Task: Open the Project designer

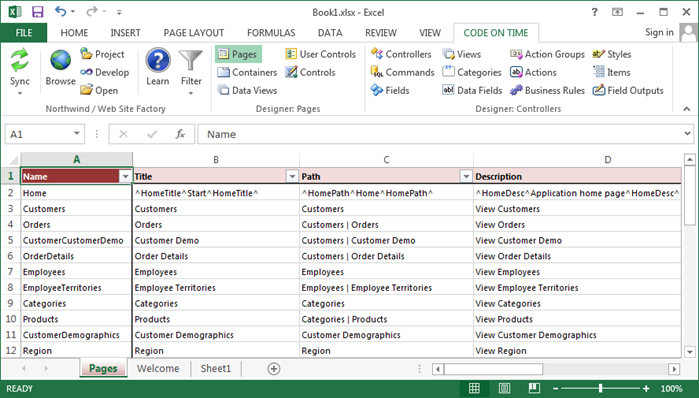Action: tap(103, 54)
